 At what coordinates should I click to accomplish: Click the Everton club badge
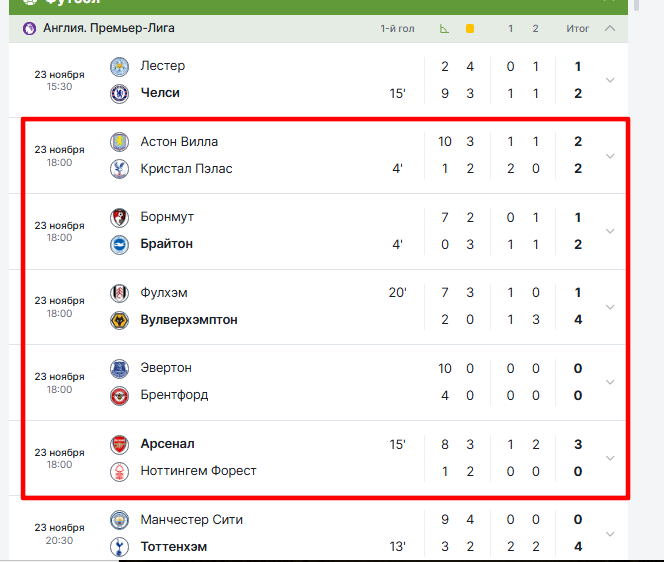(120, 368)
